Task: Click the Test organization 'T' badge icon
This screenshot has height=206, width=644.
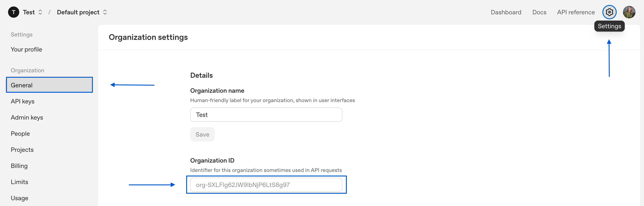Action: click(13, 12)
